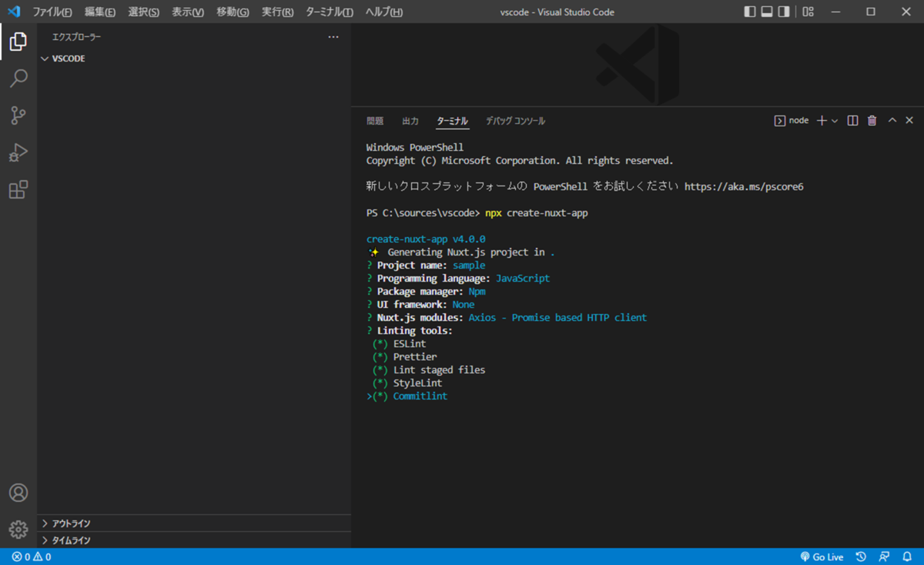Click 'Axios - Promise based HTTP client' text
The height and width of the screenshot is (565, 924).
557,318
